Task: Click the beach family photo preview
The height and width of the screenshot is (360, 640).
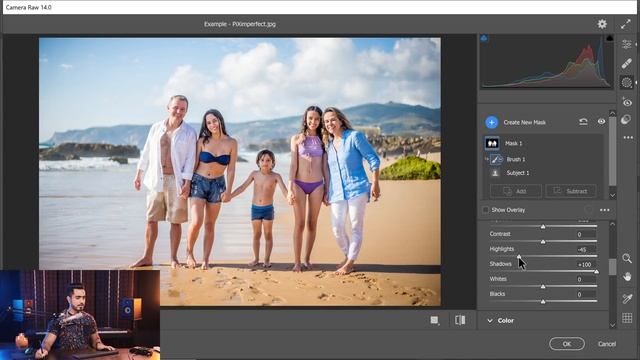Action: (x=240, y=171)
